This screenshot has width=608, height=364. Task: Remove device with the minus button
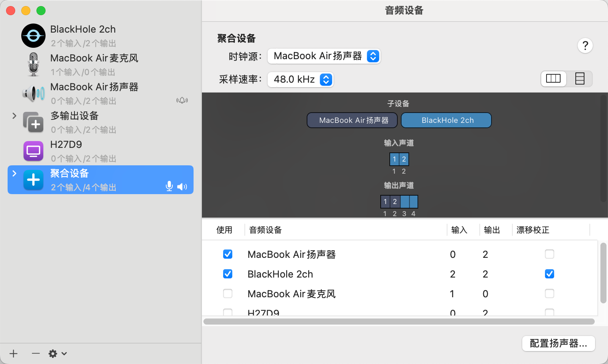[36, 354]
